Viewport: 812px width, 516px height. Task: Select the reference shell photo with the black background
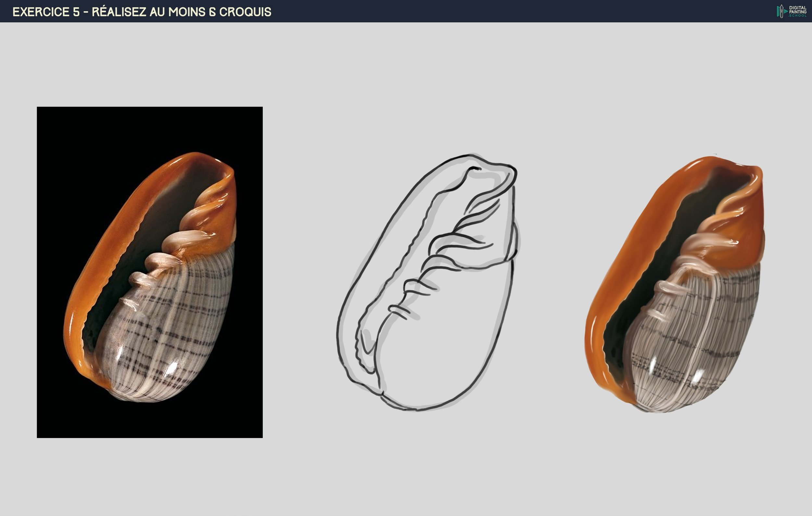tap(149, 272)
